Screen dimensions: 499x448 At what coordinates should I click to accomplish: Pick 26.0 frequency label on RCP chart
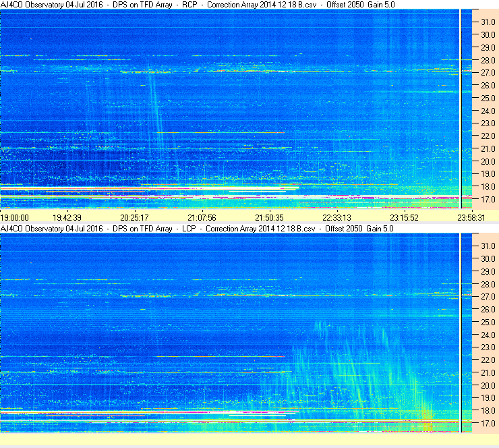coord(488,86)
